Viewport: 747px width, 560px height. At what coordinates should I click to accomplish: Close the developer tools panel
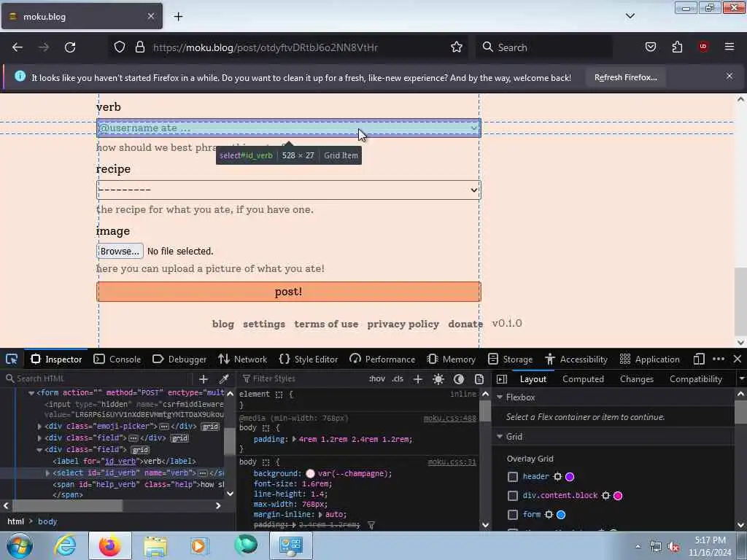[738, 359]
